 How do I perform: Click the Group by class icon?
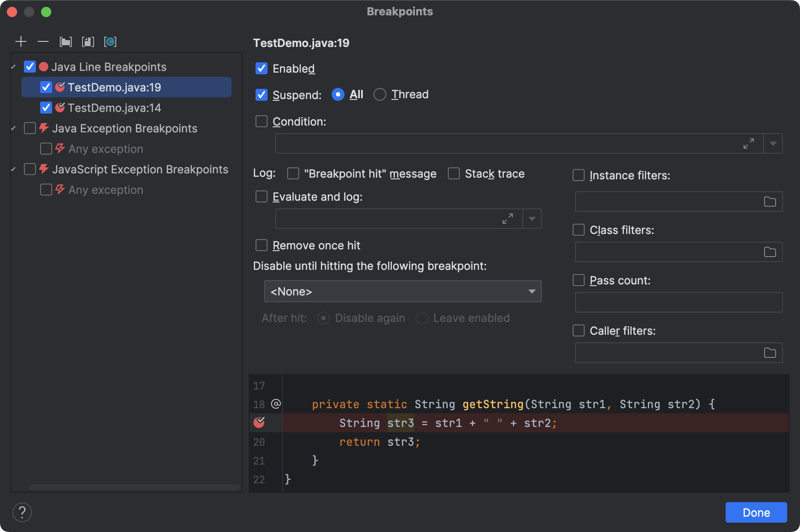(x=110, y=41)
